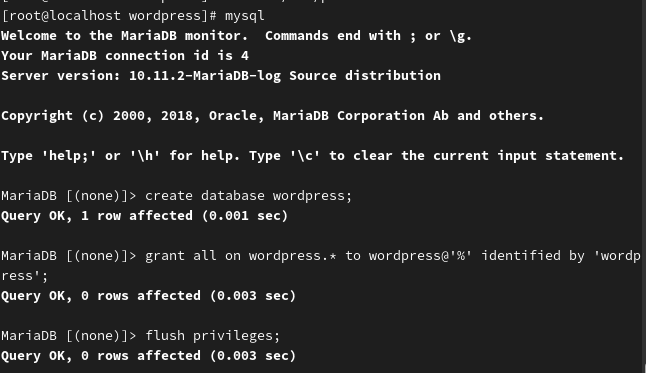Screen dimensions: 646x373
Task: Click the 'create database wordpress;' command
Action: pos(248,196)
